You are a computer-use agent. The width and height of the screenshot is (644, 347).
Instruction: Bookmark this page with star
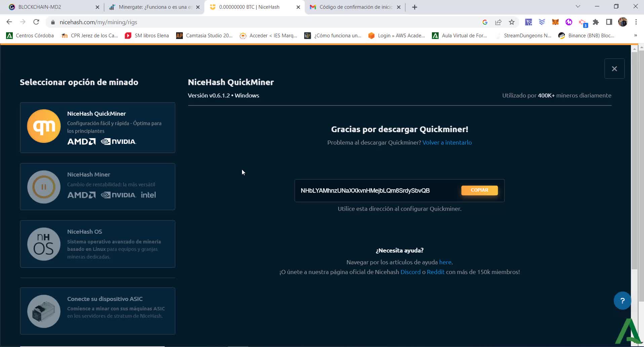pos(512,22)
